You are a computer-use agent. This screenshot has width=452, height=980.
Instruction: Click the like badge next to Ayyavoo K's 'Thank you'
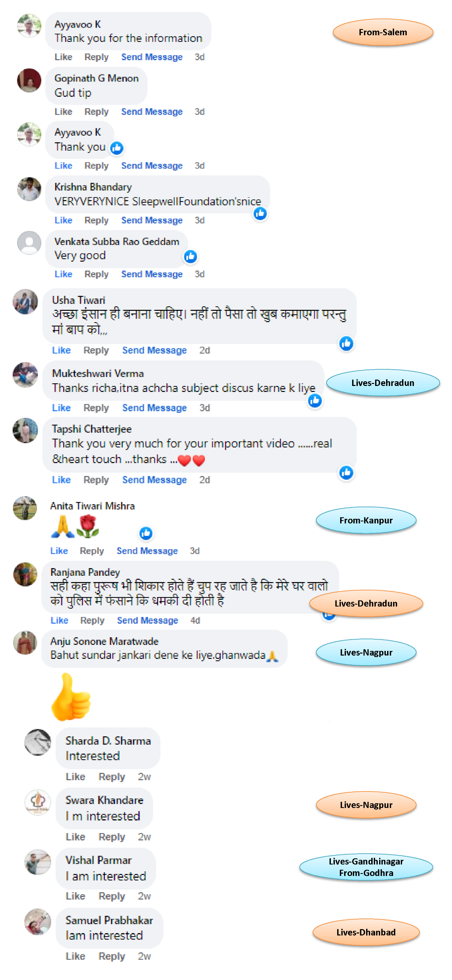pos(117,148)
